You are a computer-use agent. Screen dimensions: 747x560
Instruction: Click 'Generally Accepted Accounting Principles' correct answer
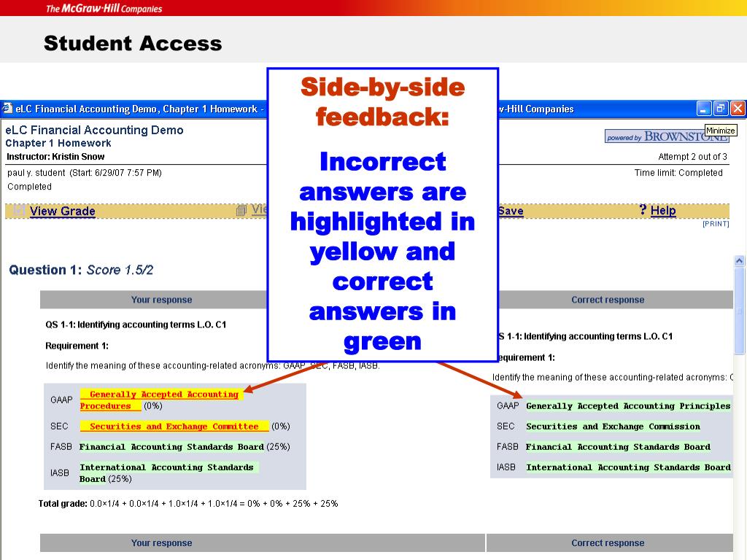click(628, 406)
